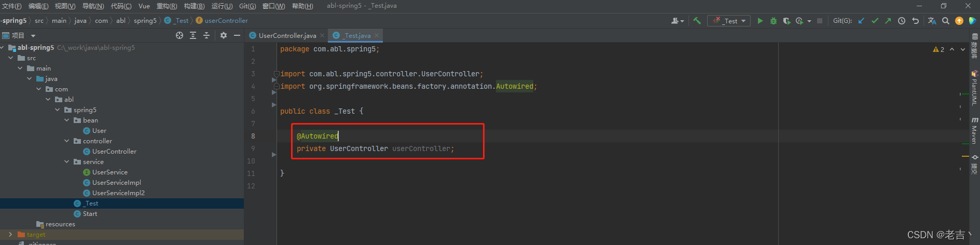This screenshot has height=245, width=980.
Task: Push commits with green up-right arrow
Action: click(x=888, y=21)
